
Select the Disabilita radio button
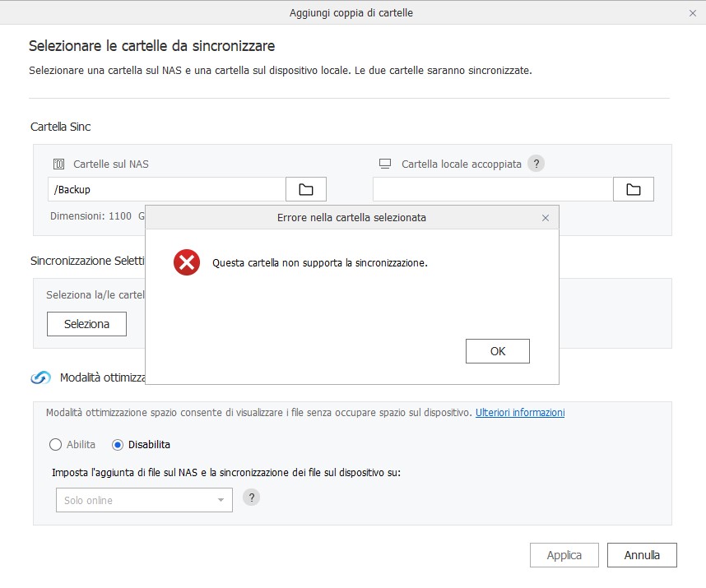coord(118,445)
